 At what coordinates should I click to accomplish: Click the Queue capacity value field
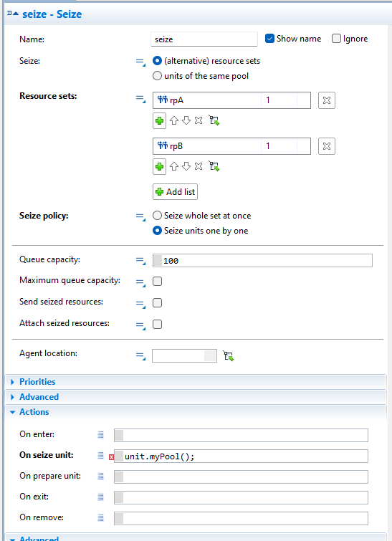coord(262,261)
